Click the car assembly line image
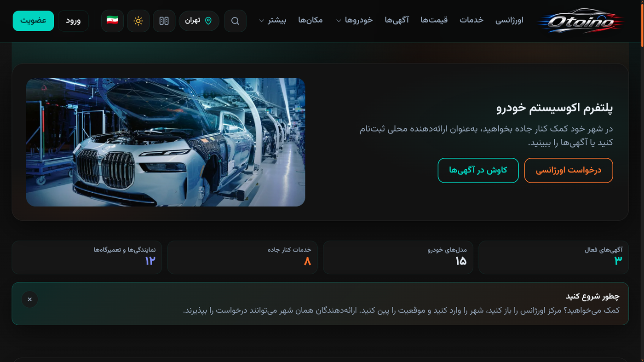The width and height of the screenshot is (644, 362). (x=166, y=142)
